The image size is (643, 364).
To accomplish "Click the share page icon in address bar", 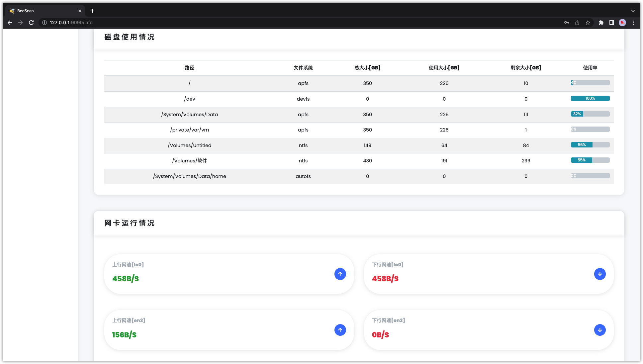I will click(x=577, y=23).
